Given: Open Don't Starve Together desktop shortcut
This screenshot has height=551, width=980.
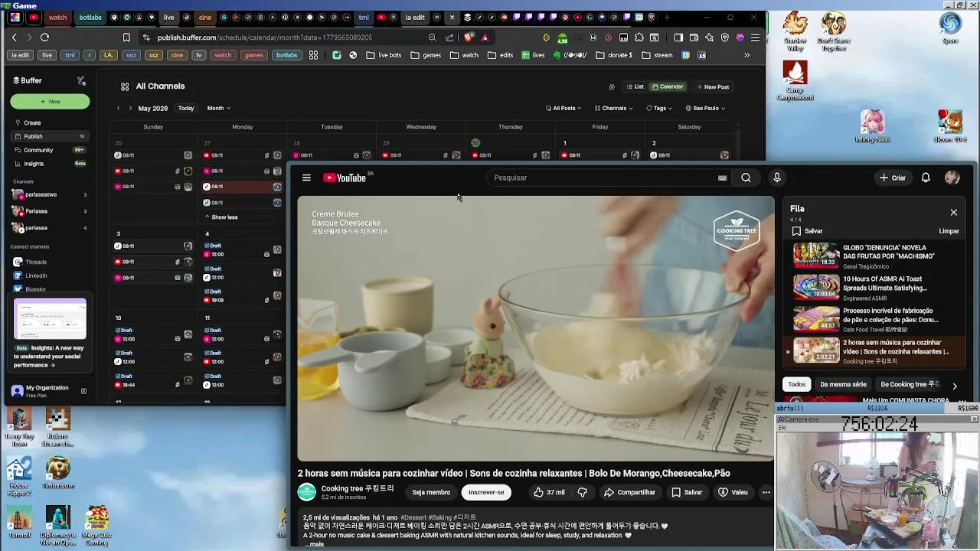Looking at the screenshot, I should (834, 32).
